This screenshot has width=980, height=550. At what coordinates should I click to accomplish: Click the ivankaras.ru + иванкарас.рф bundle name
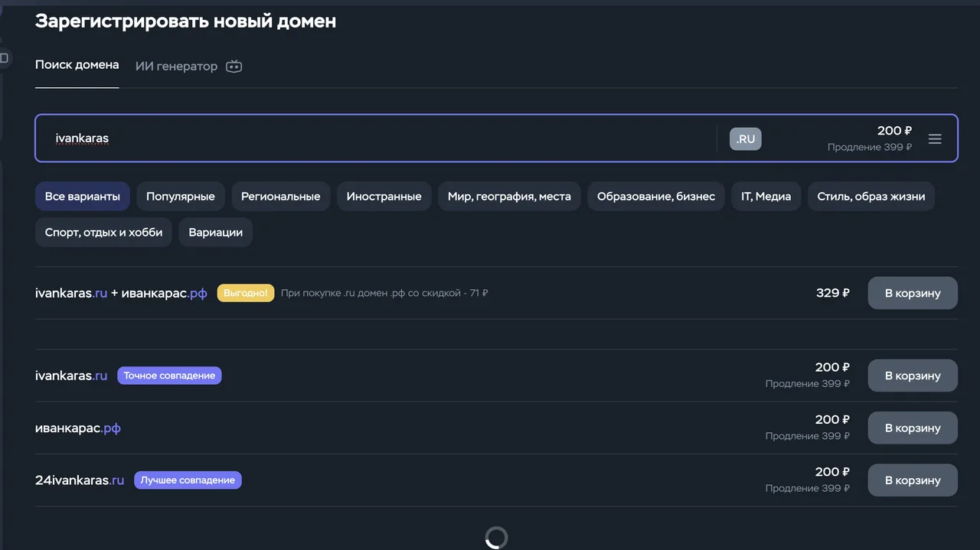tap(121, 293)
